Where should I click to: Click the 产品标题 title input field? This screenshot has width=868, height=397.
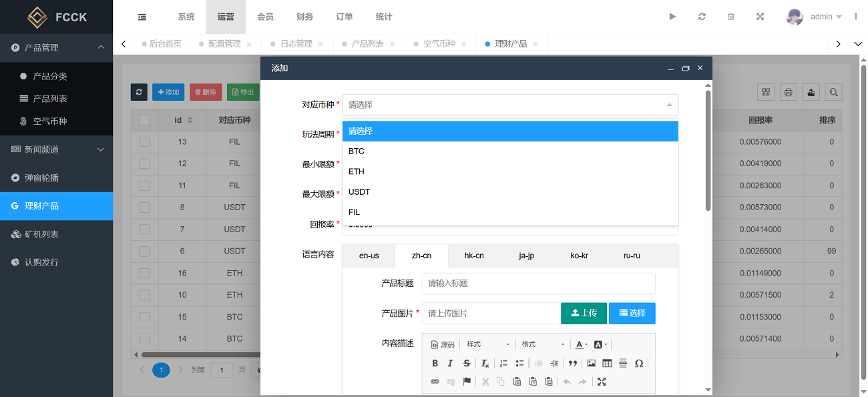538,284
